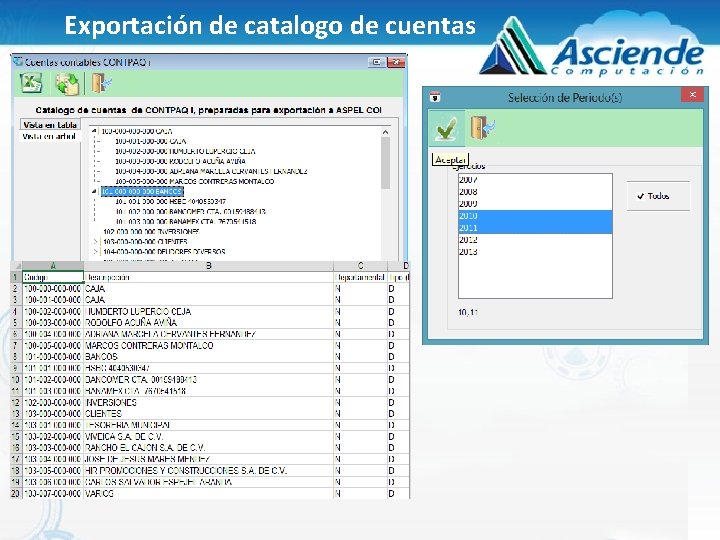Click restore button of Cuentas contables window
720x540 pixels.
(x=377, y=62)
